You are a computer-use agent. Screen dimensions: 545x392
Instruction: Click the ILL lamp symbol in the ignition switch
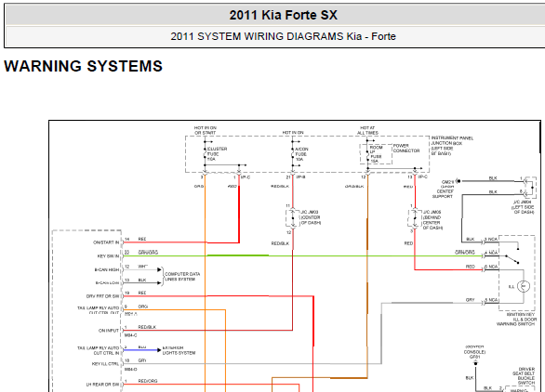[524, 286]
